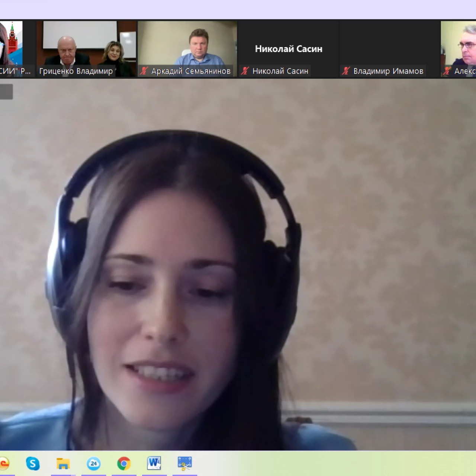Open File Explorer from the taskbar
Viewport: 476px width, 476px height.
(63, 463)
